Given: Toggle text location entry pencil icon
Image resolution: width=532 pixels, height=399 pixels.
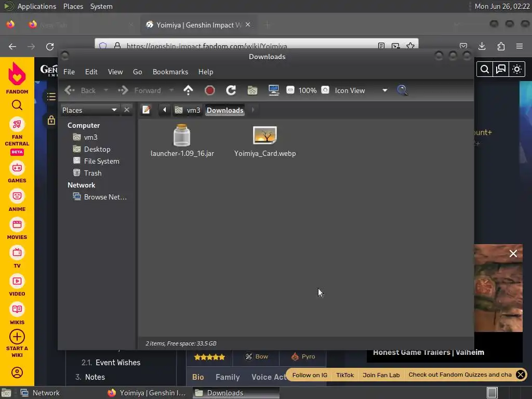Looking at the screenshot, I should [146, 110].
